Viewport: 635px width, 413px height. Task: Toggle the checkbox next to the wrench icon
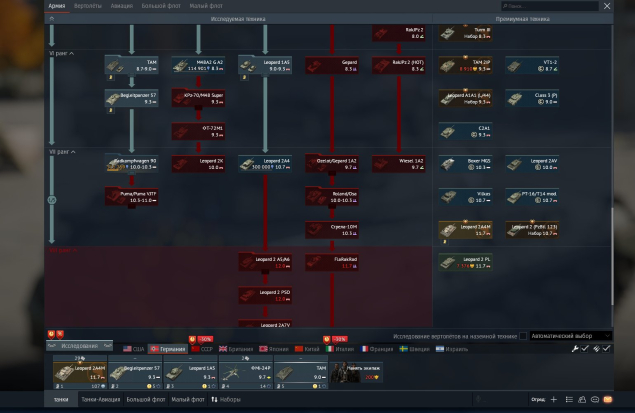[585, 349]
